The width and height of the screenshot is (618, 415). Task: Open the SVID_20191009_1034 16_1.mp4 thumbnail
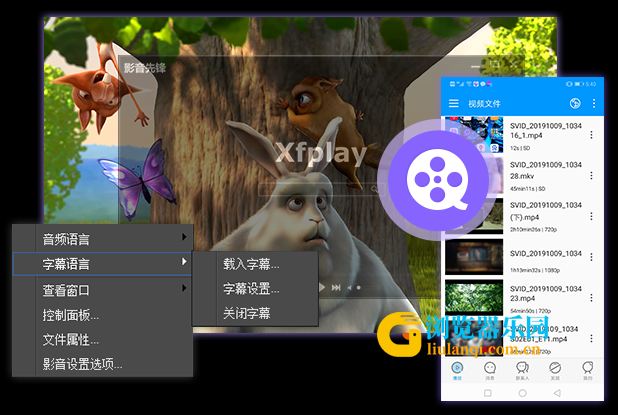tap(474, 134)
